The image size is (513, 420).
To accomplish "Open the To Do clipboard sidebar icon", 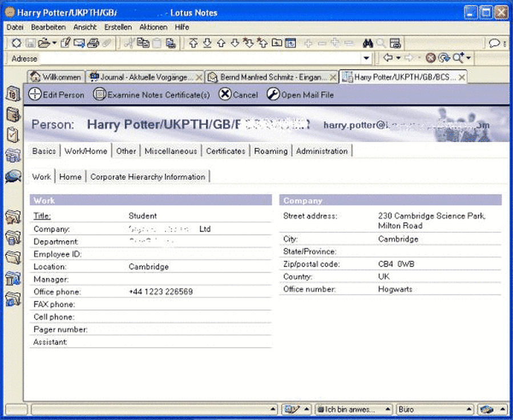I will (x=13, y=135).
